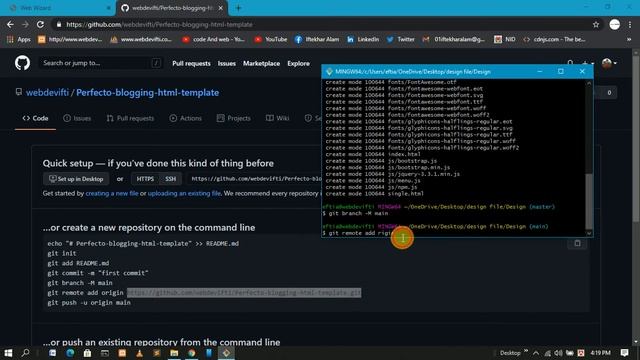Click the highlighted remote origin URL
The image size is (640, 360).
pos(244,293)
